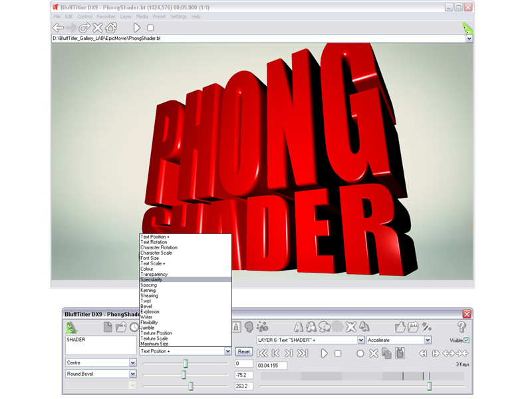532x399 pixels.
Task: Click the help question mark icon
Action: click(462, 327)
